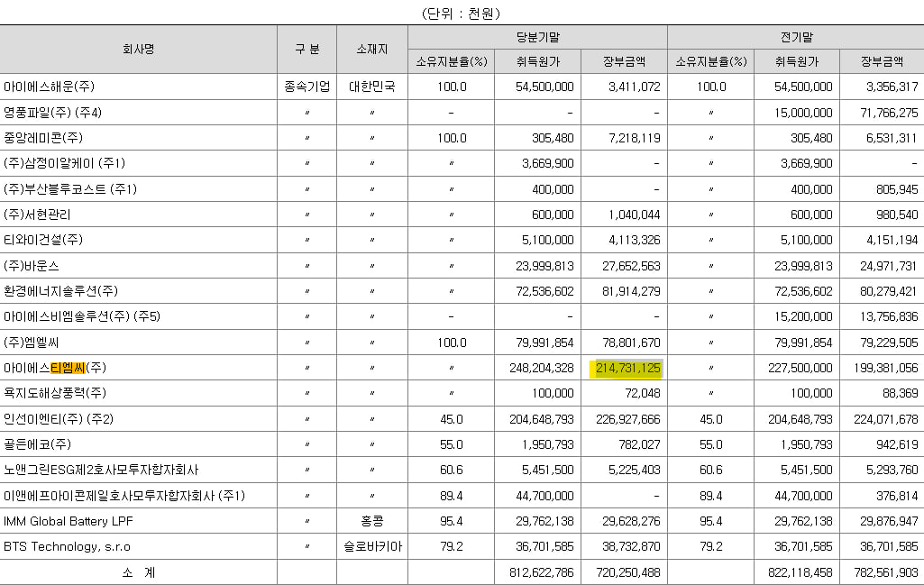Image resolution: width=924 pixels, height=585 pixels.
Task: Click prior book value 199,381,056
Action: coord(886,368)
